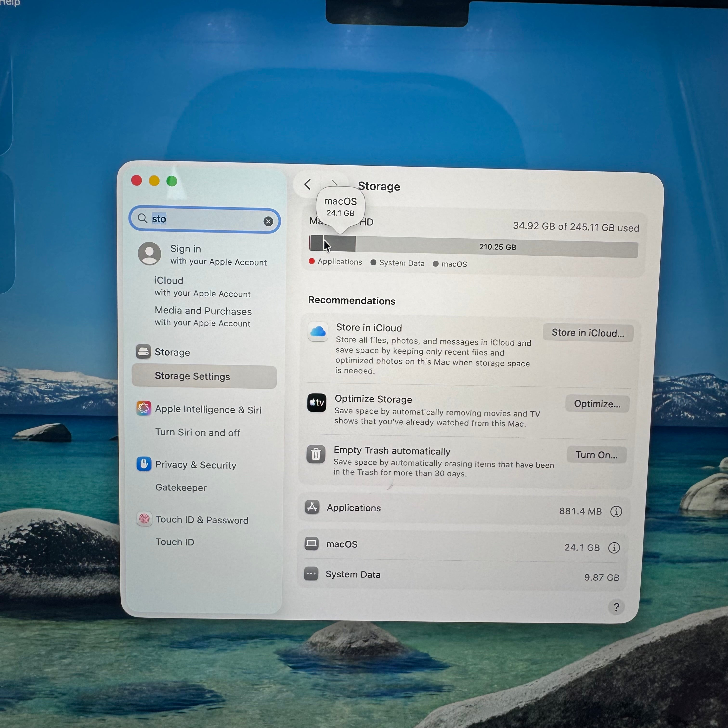Show info for macOS storage
Screen dimensions: 728x728
point(614,547)
